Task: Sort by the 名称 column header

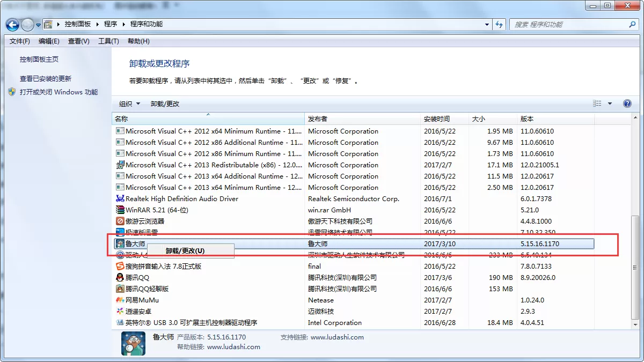Action: click(208, 119)
